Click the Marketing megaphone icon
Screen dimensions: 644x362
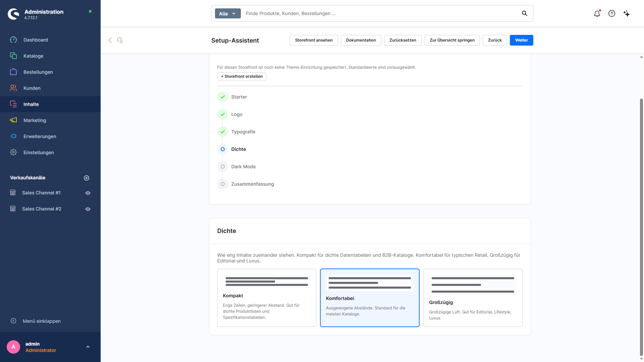coord(13,120)
